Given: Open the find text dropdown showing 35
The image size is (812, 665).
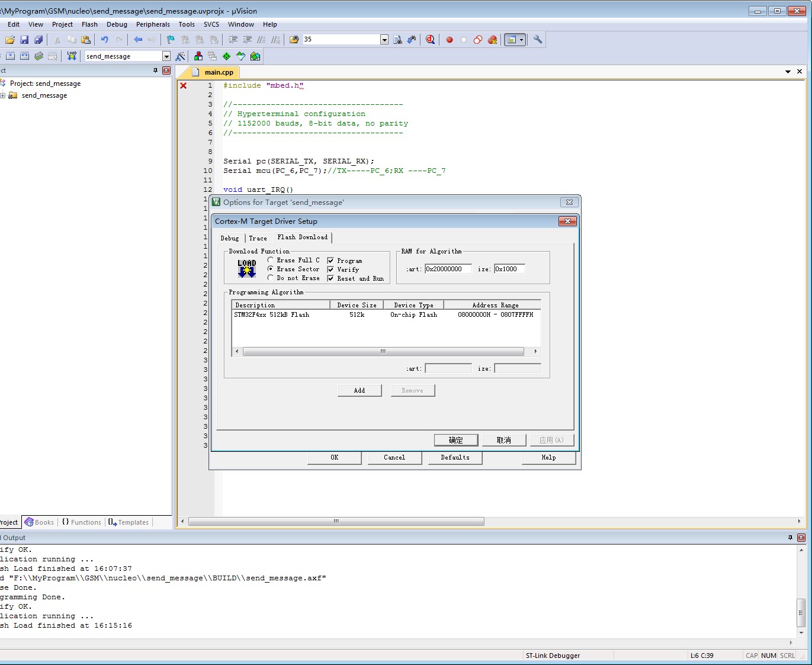Looking at the screenshot, I should [384, 40].
